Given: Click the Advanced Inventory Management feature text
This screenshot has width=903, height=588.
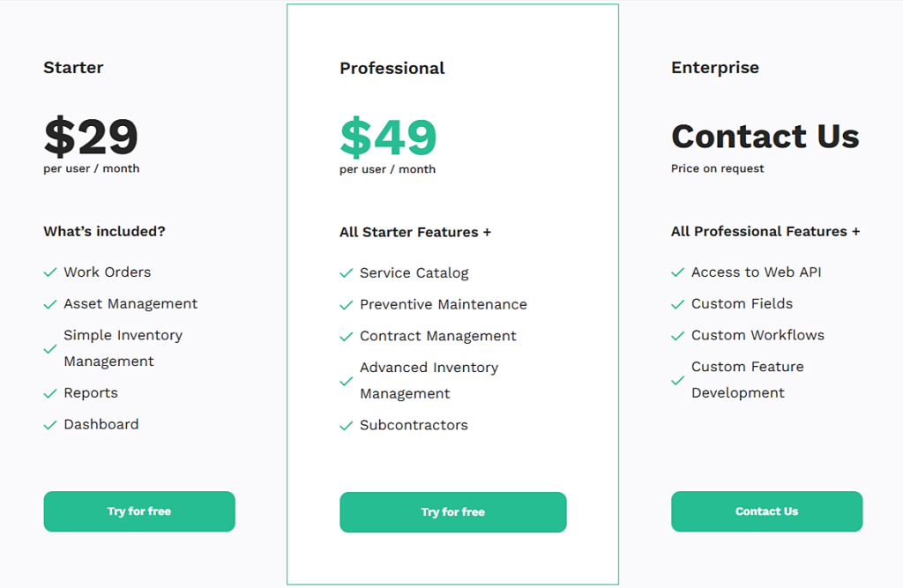Looking at the screenshot, I should (x=429, y=380).
